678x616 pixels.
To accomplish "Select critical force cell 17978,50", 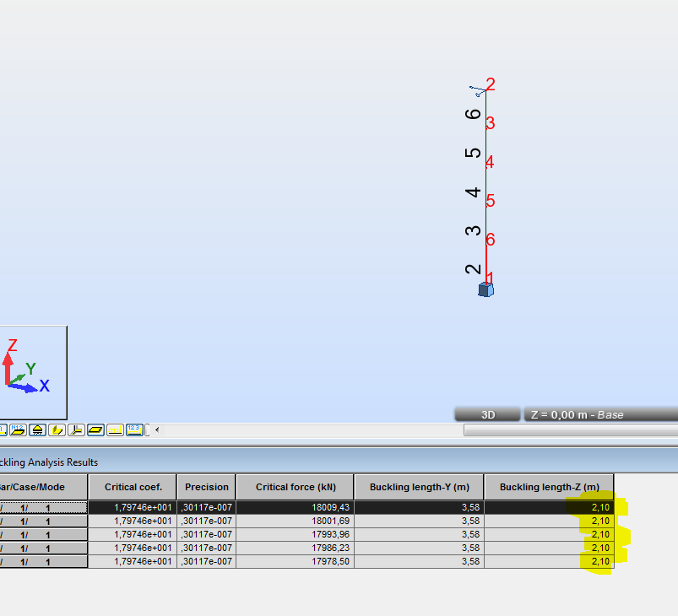I will (x=296, y=561).
